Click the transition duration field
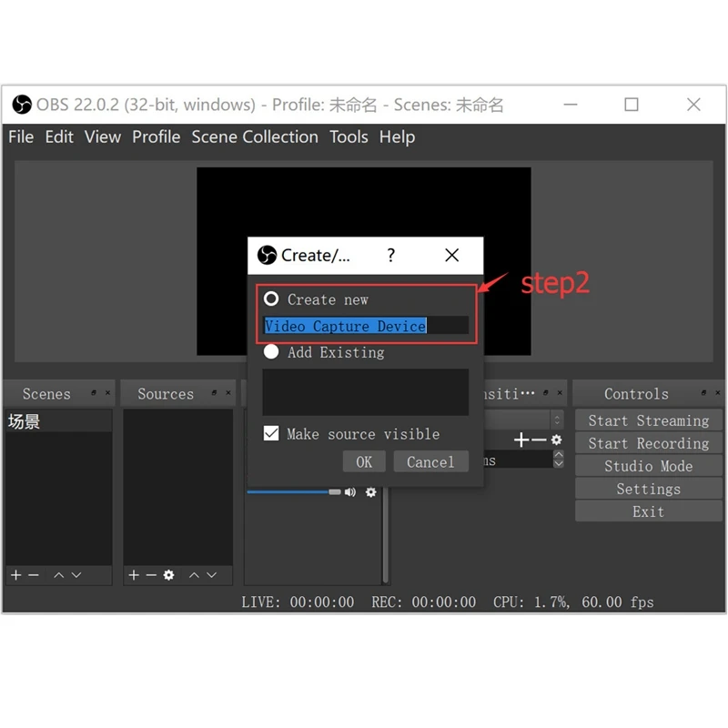This screenshot has width=728, height=728. [x=518, y=460]
